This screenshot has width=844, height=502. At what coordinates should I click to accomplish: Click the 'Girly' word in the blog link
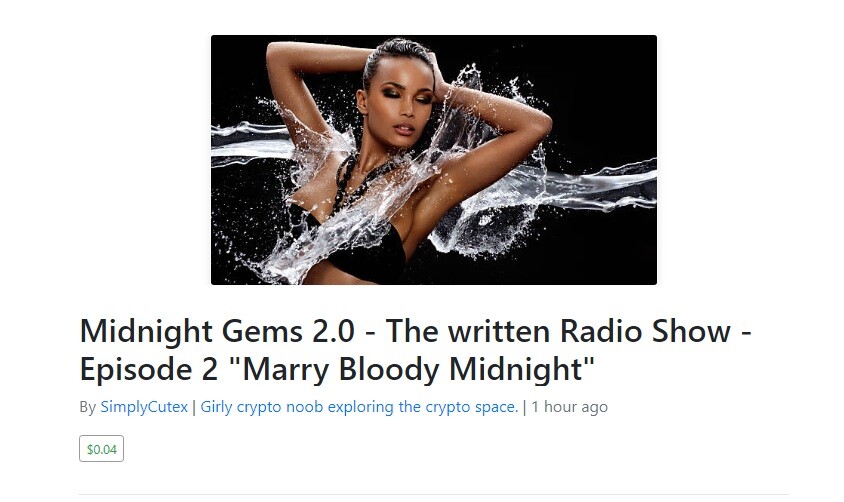pyautogui.click(x=216, y=407)
